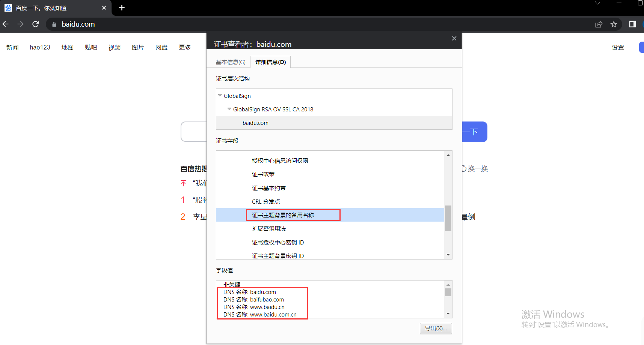This screenshot has width=644, height=345.
Task: Go back with the browser back arrow
Action: (6, 24)
